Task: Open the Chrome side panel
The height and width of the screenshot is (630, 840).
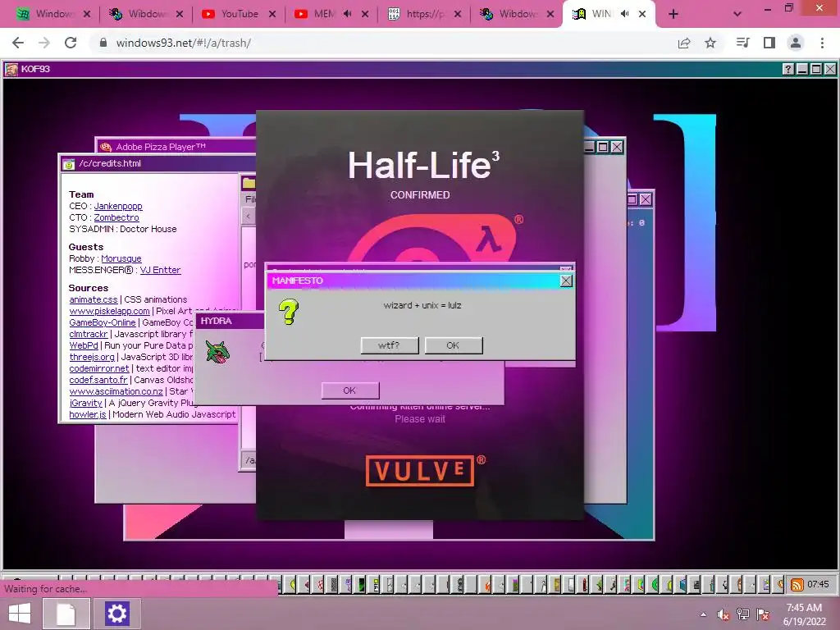Action: tap(769, 43)
